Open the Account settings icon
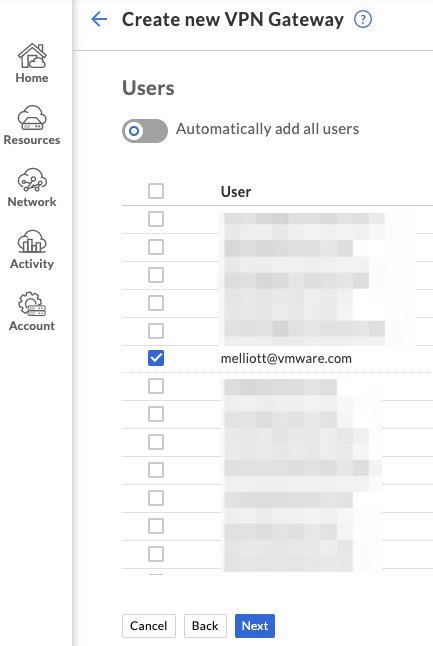433x646 pixels. 32,304
